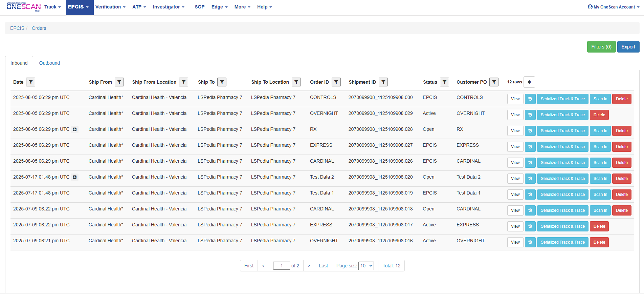Go to the previous page
The height and width of the screenshot is (306, 644).
tap(263, 266)
